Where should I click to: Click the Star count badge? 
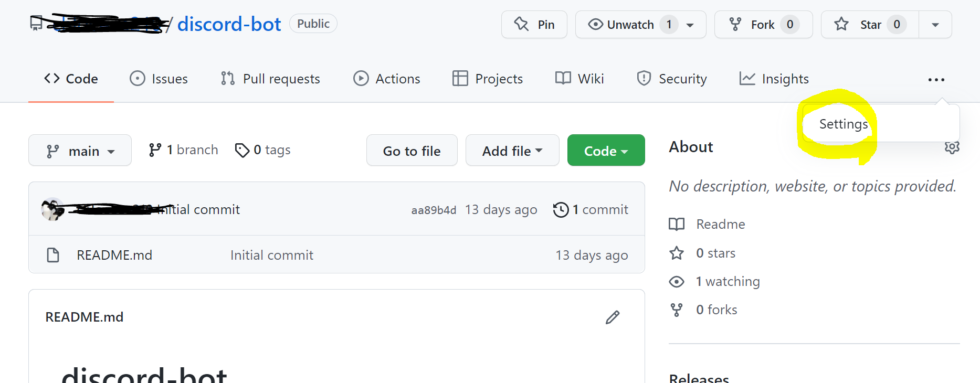click(897, 25)
